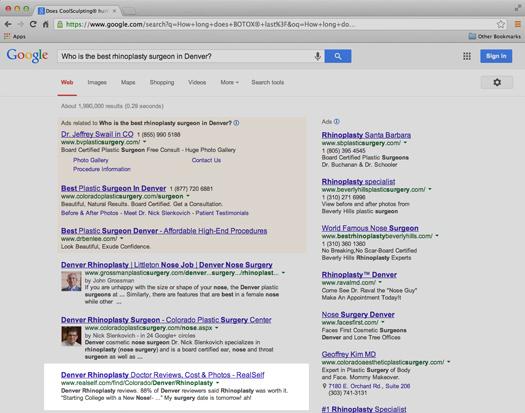Open the browser home icon
The height and width of the screenshot is (413, 525).
[46, 24]
